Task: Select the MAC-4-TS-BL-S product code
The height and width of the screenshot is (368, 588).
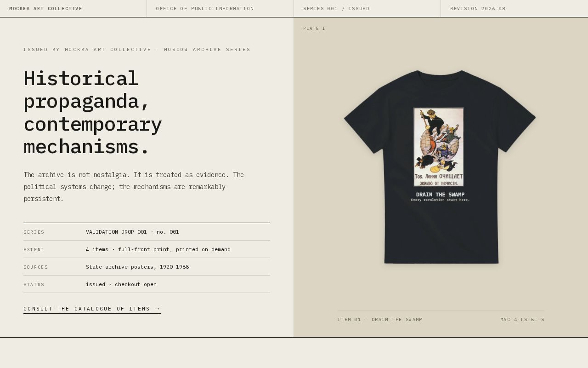Action: [x=522, y=320]
